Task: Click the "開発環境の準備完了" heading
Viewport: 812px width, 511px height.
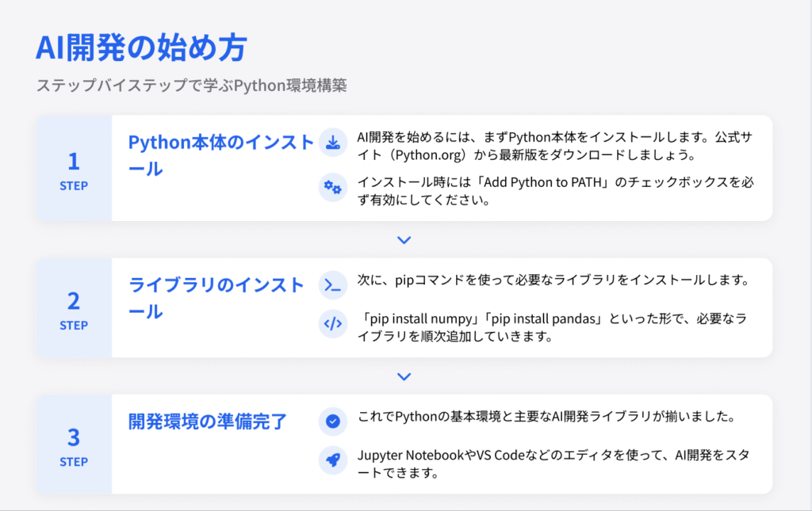Action: click(x=207, y=421)
